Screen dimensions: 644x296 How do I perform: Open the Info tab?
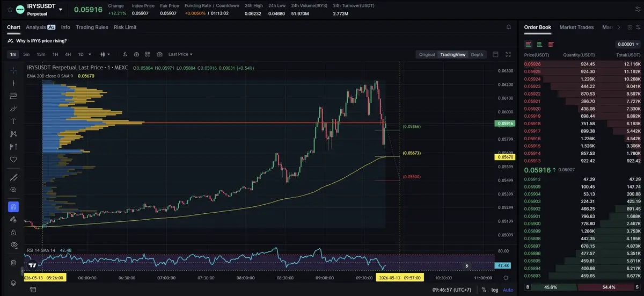tap(65, 27)
